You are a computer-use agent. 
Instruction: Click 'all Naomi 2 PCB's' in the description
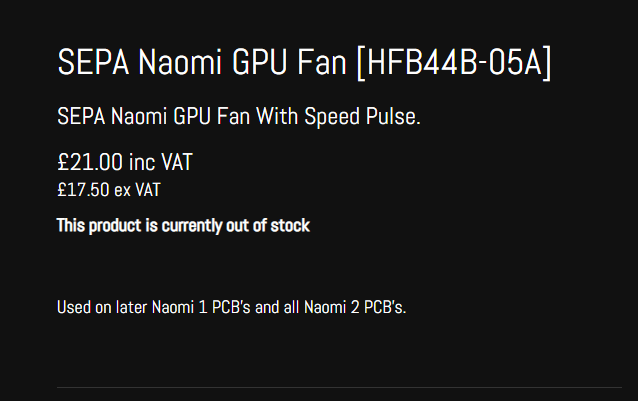pyautogui.click(x=345, y=307)
